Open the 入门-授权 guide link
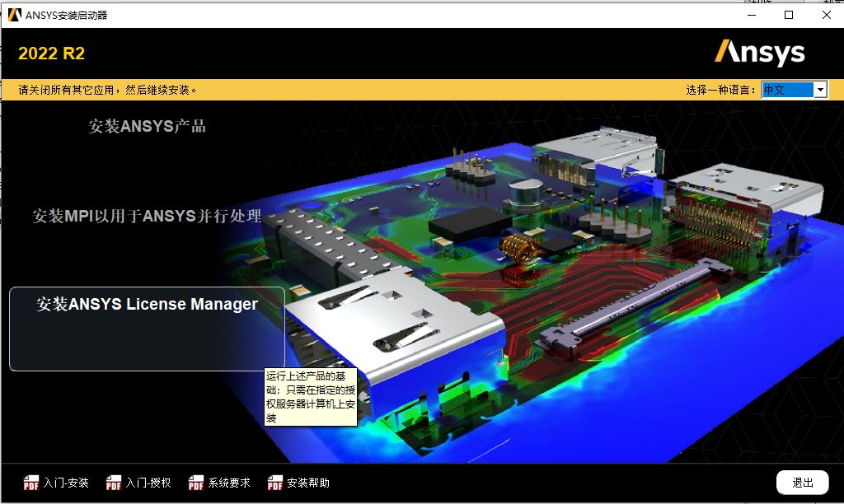This screenshot has height=504, width=844. [x=148, y=483]
